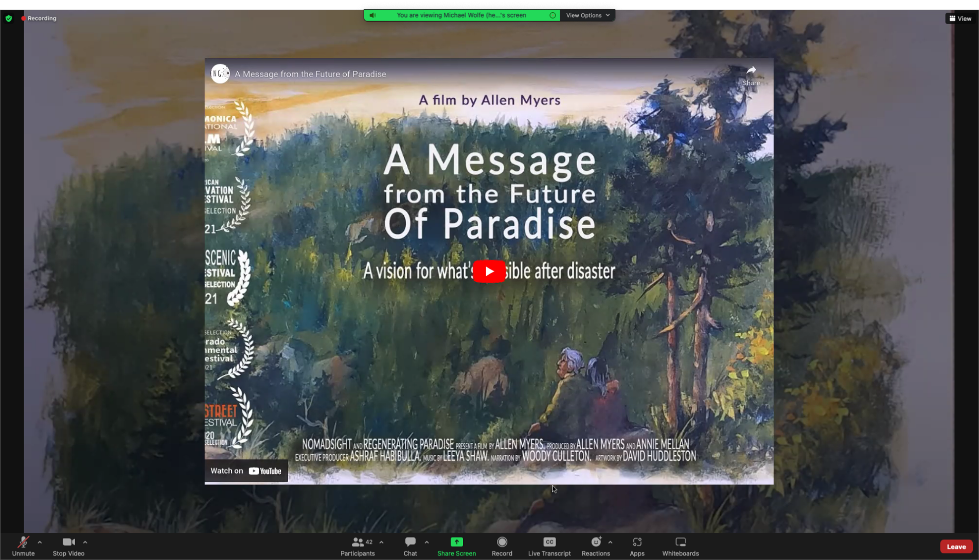Start recording with the Record button
Viewport: 979px width, 560px height.
coord(502,546)
